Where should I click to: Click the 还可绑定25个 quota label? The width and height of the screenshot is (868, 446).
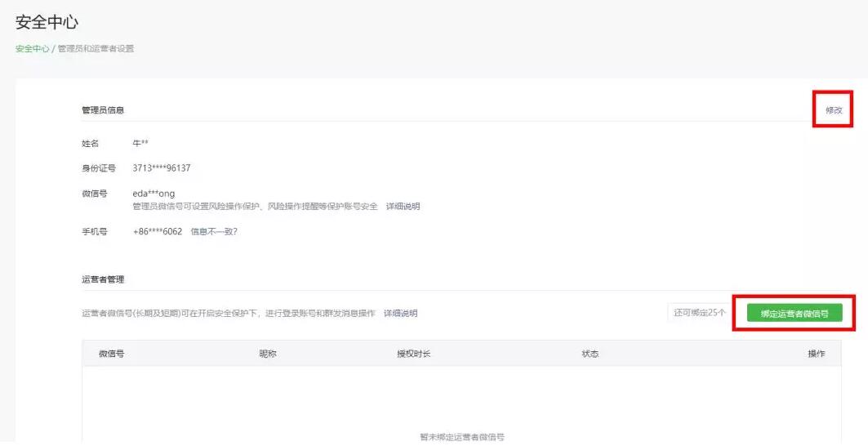point(699,313)
